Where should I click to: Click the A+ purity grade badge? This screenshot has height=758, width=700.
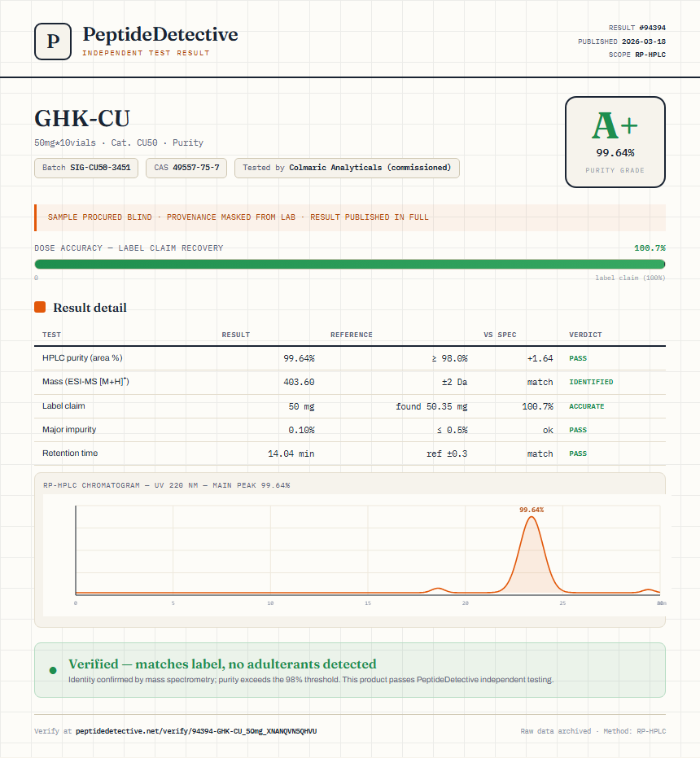coord(615,142)
